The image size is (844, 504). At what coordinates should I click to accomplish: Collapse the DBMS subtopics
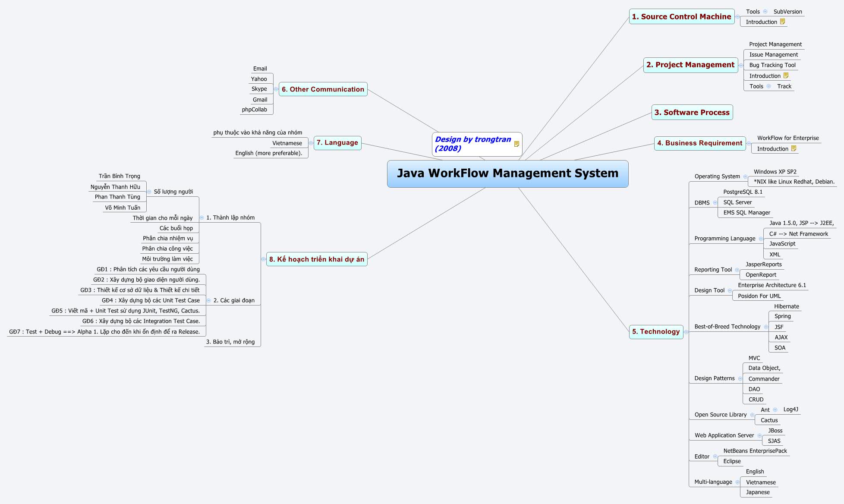pos(715,202)
